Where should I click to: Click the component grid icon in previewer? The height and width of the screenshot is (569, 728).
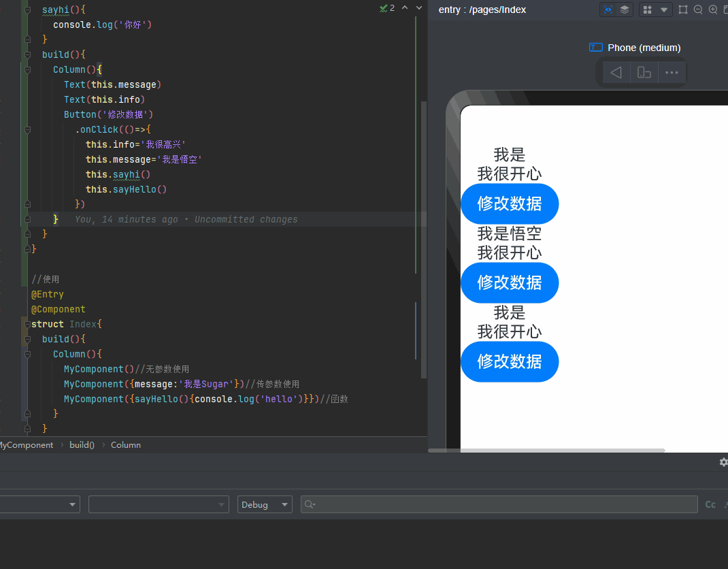click(648, 10)
